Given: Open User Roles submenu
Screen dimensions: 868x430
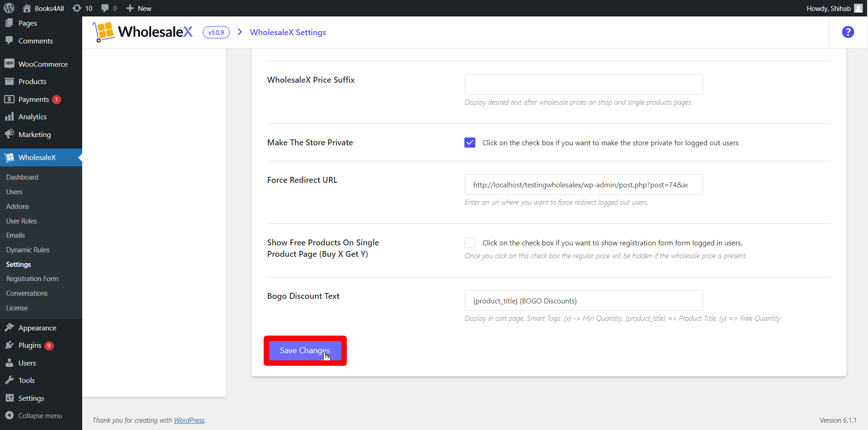Looking at the screenshot, I should tap(21, 221).
